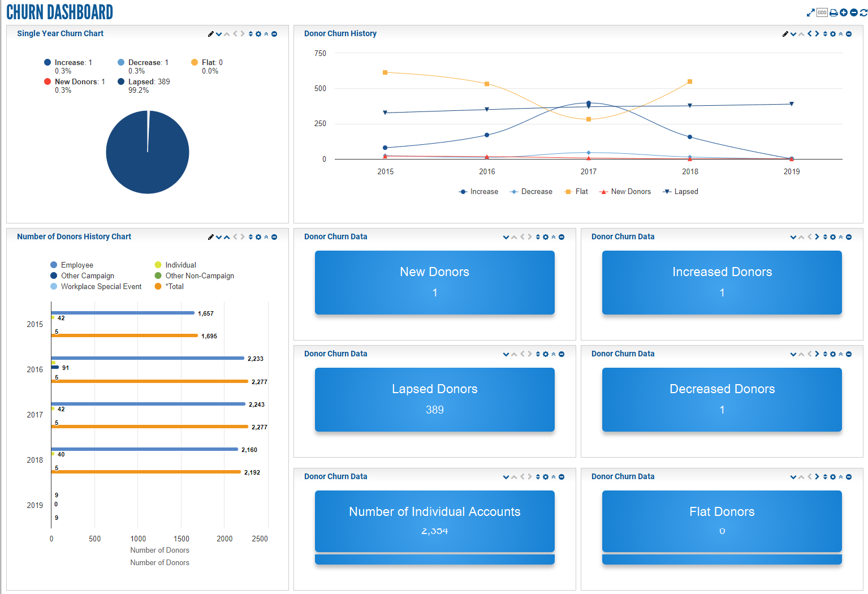Open settings gear on Donor Churn History panel
The width and height of the screenshot is (868, 594).
pyautogui.click(x=833, y=33)
